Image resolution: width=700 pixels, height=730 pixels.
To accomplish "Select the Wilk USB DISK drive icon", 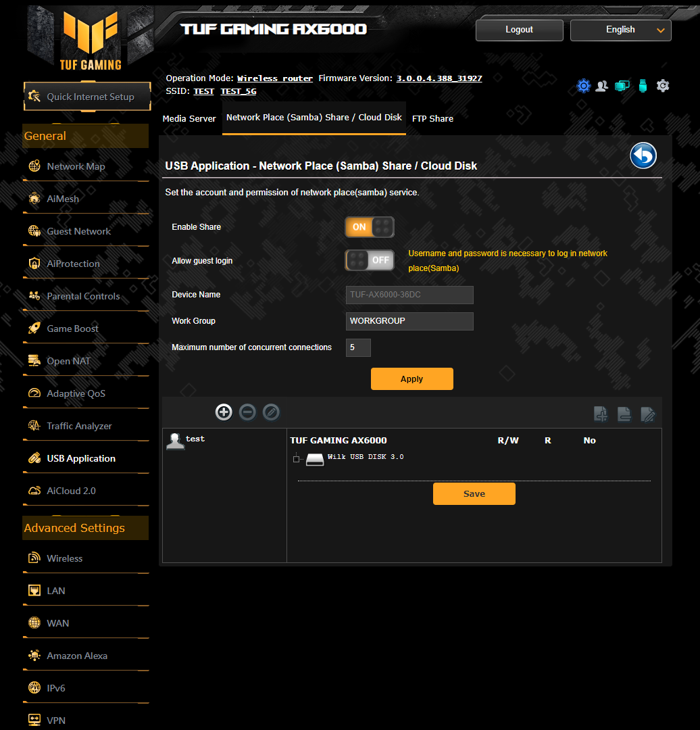I will click(x=315, y=459).
